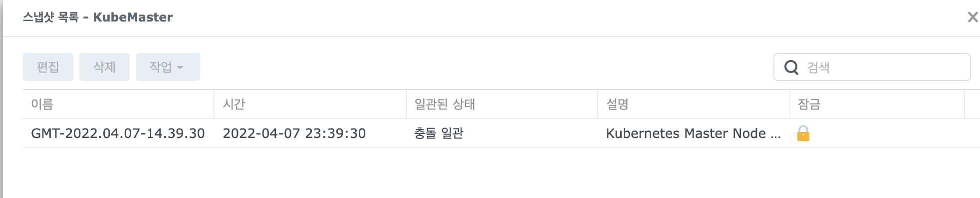The width and height of the screenshot is (980, 198).
Task: Click the 삭제 button
Action: click(104, 67)
